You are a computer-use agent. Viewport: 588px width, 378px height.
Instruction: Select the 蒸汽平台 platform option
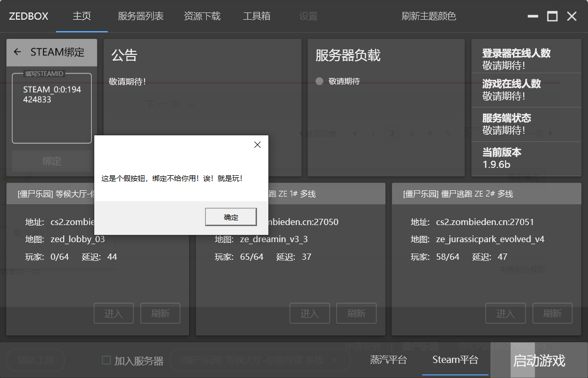pos(388,360)
